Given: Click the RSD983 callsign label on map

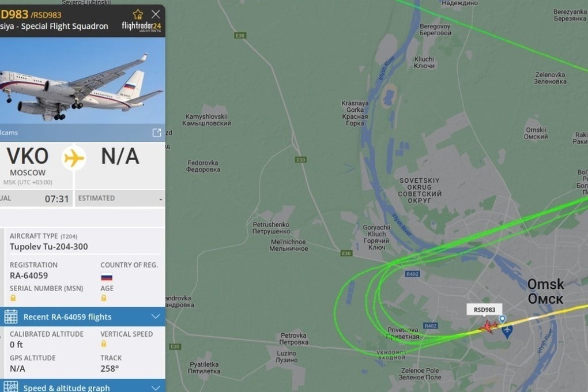Looking at the screenshot, I should (x=484, y=310).
